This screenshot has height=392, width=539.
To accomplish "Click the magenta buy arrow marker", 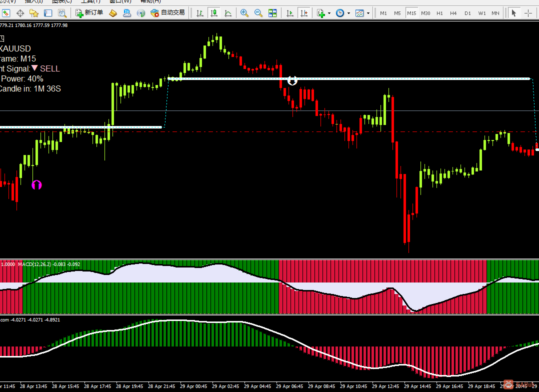I will (37, 185).
